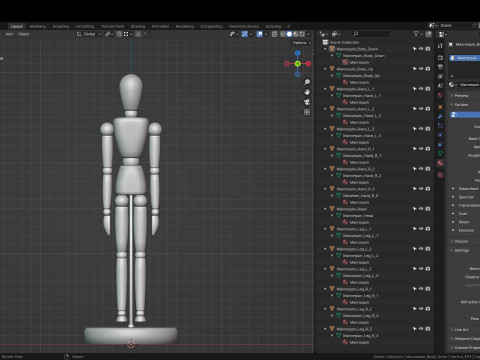Open the View Layer properties tab icon

coord(440,76)
